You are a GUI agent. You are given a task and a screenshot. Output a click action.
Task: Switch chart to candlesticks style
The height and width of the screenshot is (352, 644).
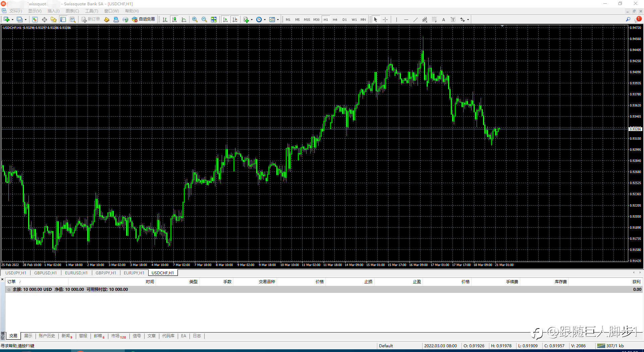(174, 19)
